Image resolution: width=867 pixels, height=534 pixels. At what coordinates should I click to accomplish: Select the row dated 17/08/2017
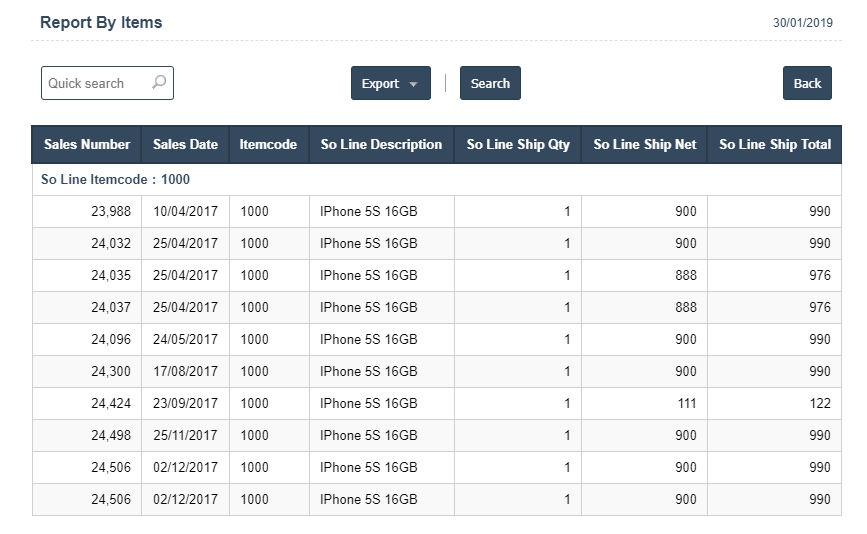[437, 371]
